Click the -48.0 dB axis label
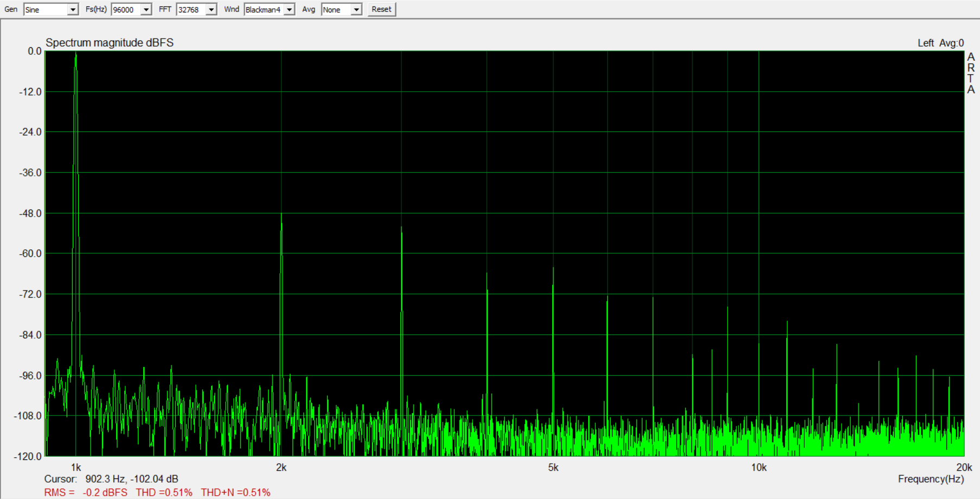 click(x=30, y=213)
